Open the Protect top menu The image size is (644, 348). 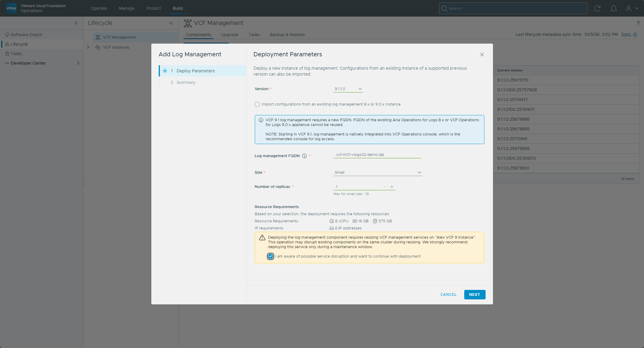click(153, 8)
